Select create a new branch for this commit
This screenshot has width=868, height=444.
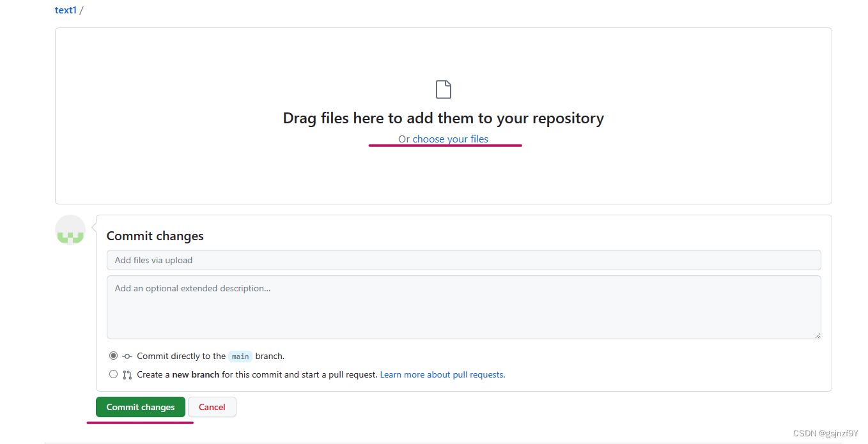point(113,374)
